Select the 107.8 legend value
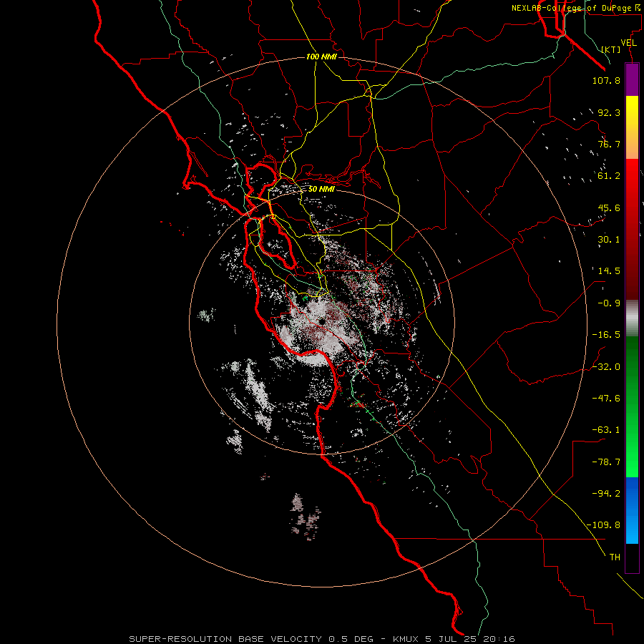This screenshot has height=644, width=644. pyautogui.click(x=606, y=80)
